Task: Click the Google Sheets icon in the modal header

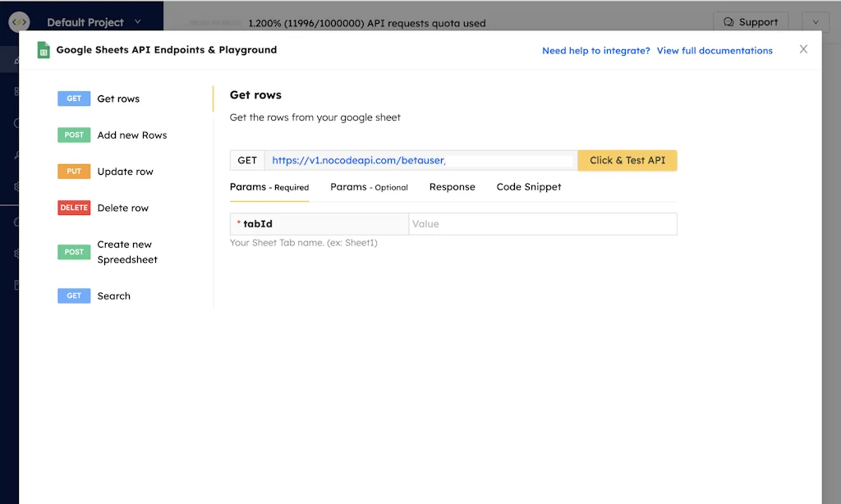Action: [x=43, y=50]
